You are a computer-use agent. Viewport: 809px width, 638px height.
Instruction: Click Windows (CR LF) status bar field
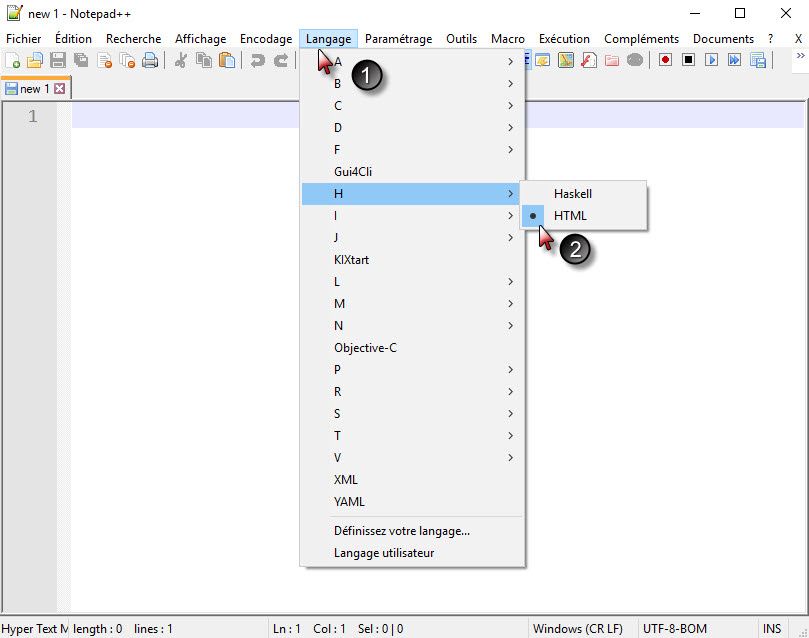point(578,629)
